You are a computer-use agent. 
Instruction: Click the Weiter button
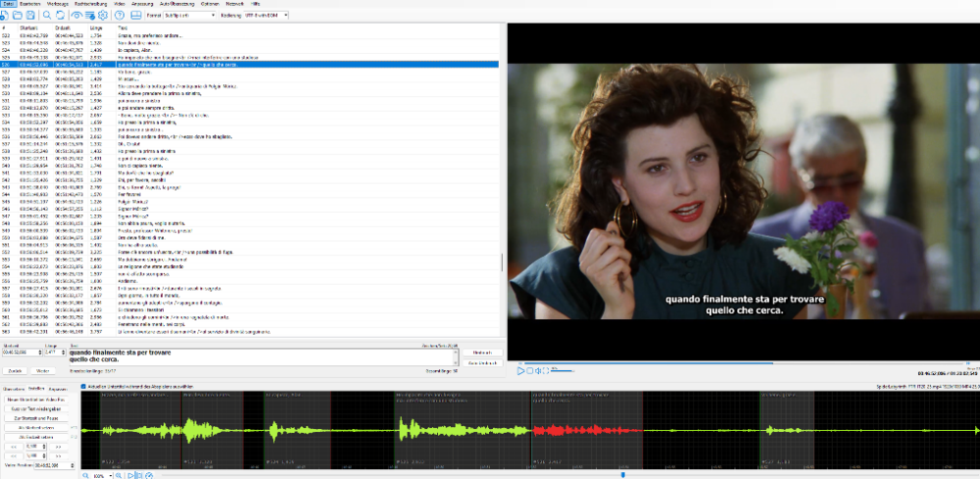[43, 371]
